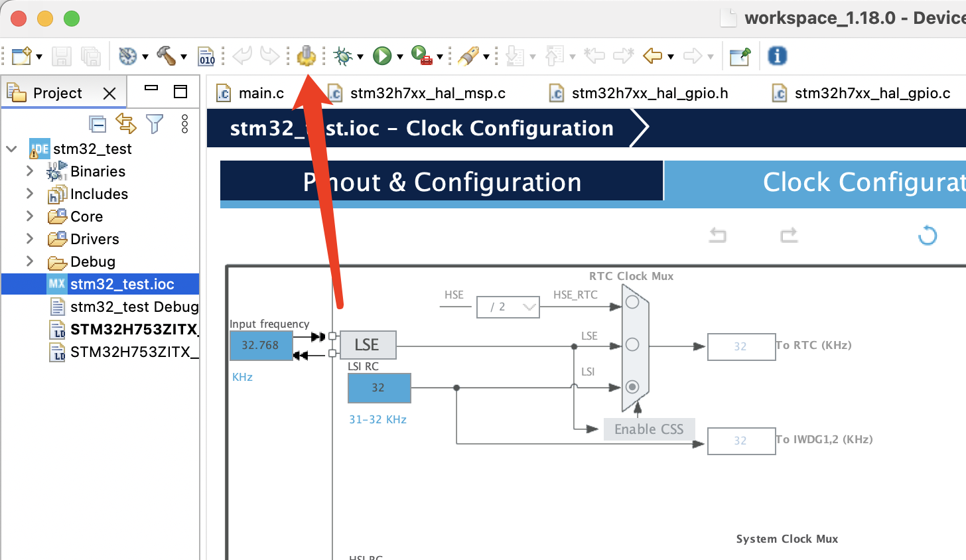Click the Forward navigation arrow

692,56
